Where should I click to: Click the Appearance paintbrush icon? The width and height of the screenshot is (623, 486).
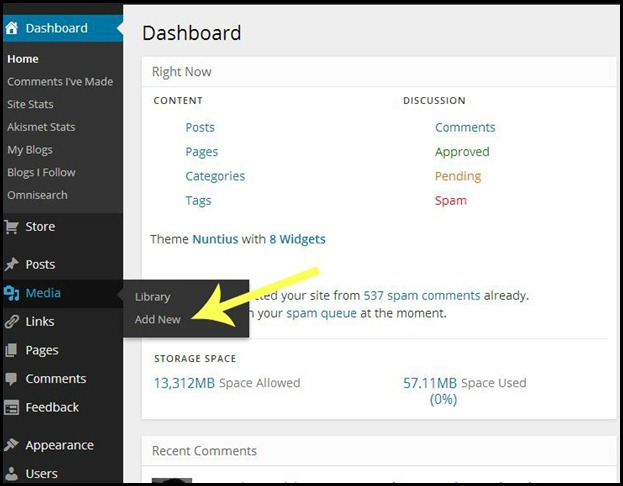tap(12, 445)
